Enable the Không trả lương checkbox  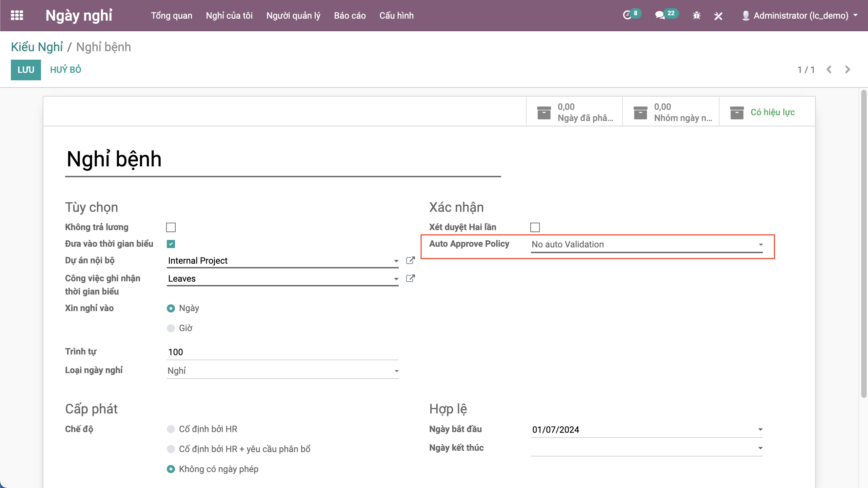[x=171, y=227]
